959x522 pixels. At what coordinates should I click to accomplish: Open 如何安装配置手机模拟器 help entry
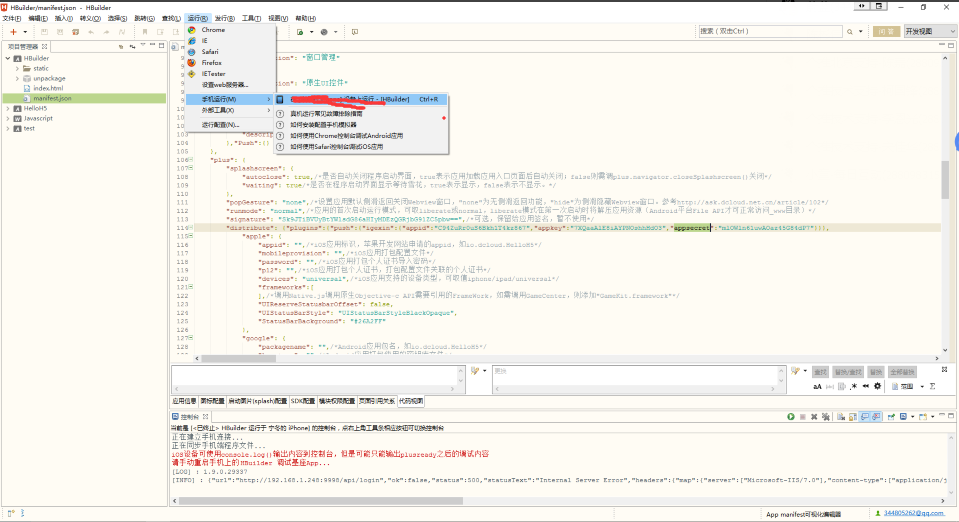click(361, 124)
